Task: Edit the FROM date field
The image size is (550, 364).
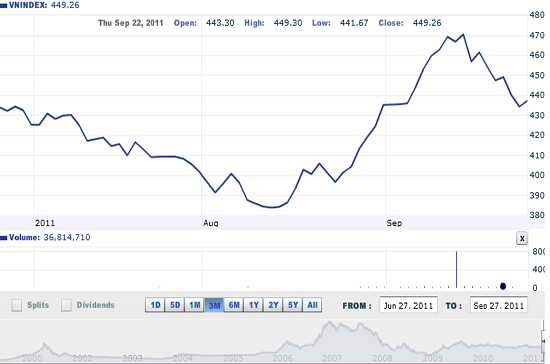Action: click(408, 305)
